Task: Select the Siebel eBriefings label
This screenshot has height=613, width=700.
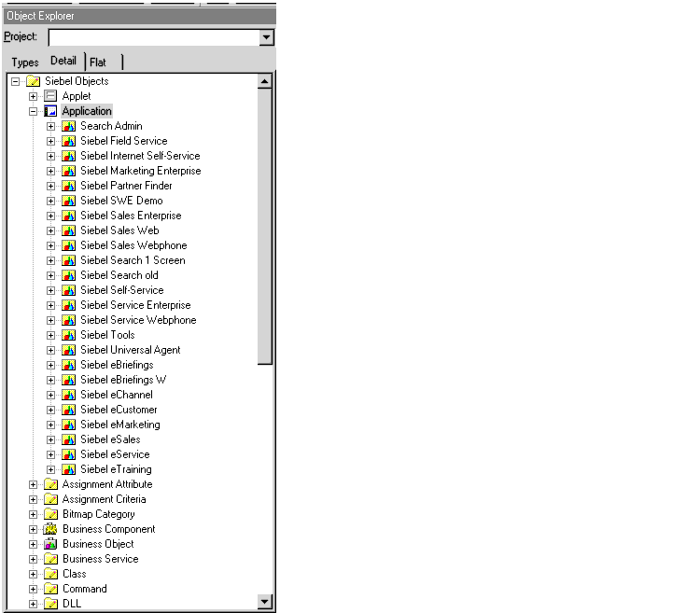Action: point(117,365)
